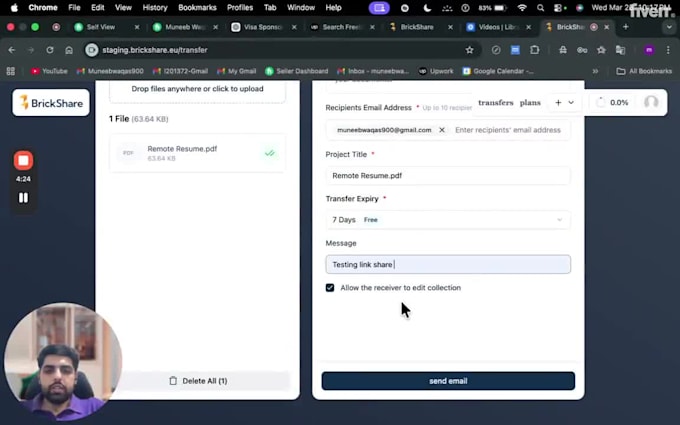Image resolution: width=680 pixels, height=425 pixels.
Task: Open the Upwork bookmark
Action: (436, 71)
